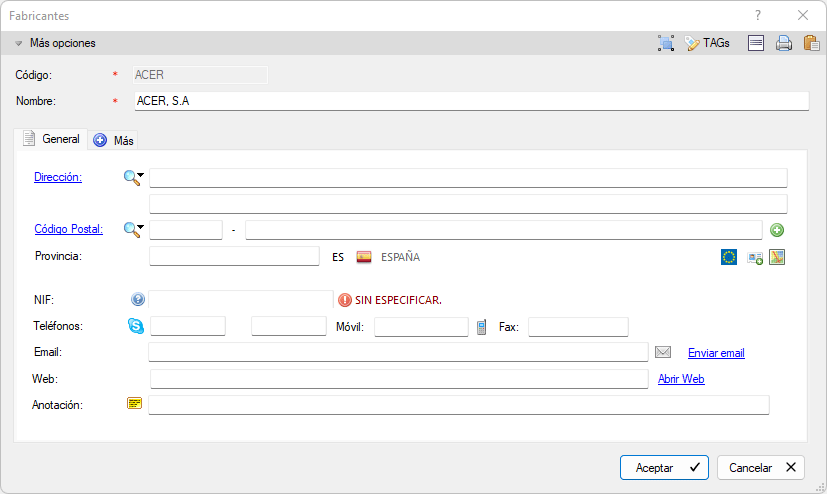Click the Enviar email link
This screenshot has height=494, width=827.
click(x=716, y=353)
